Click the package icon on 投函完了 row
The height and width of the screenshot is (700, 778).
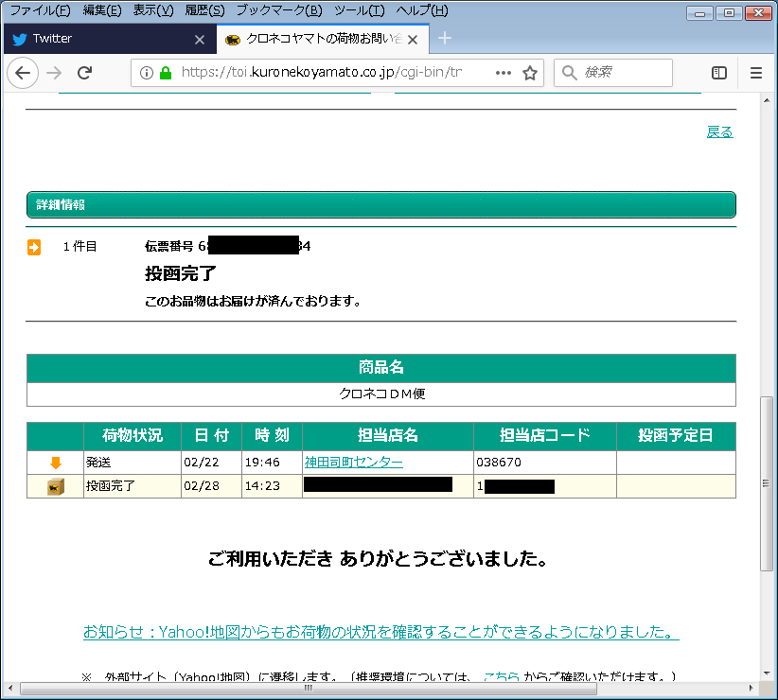[x=55, y=486]
